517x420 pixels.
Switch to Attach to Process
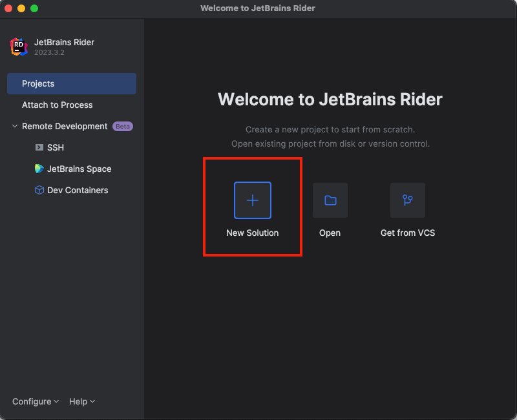pyautogui.click(x=58, y=105)
